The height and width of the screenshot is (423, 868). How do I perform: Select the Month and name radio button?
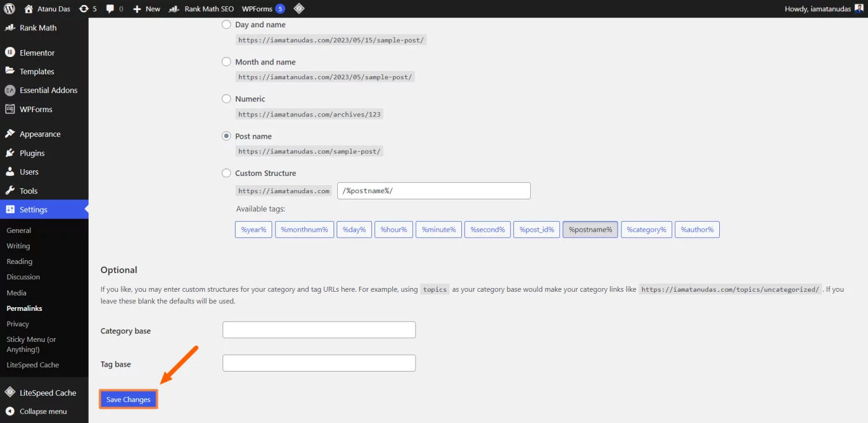(226, 62)
